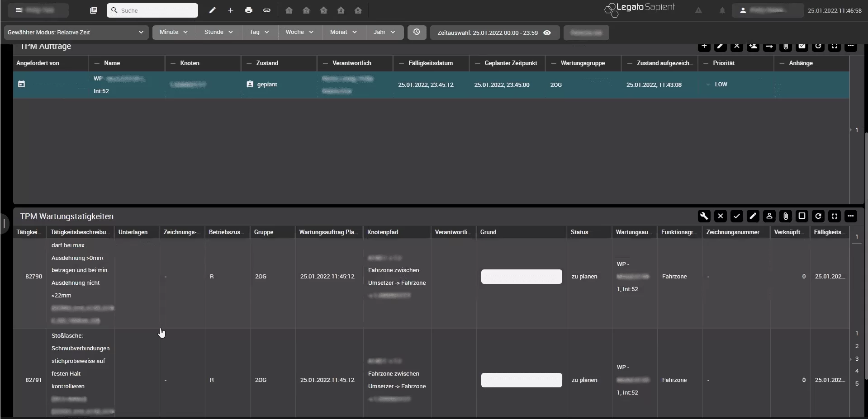Image resolution: width=868 pixels, height=419 pixels.
Task: Click checkmark confirm icon in Wartungstätigkeiten toolbar
Action: [x=737, y=216]
